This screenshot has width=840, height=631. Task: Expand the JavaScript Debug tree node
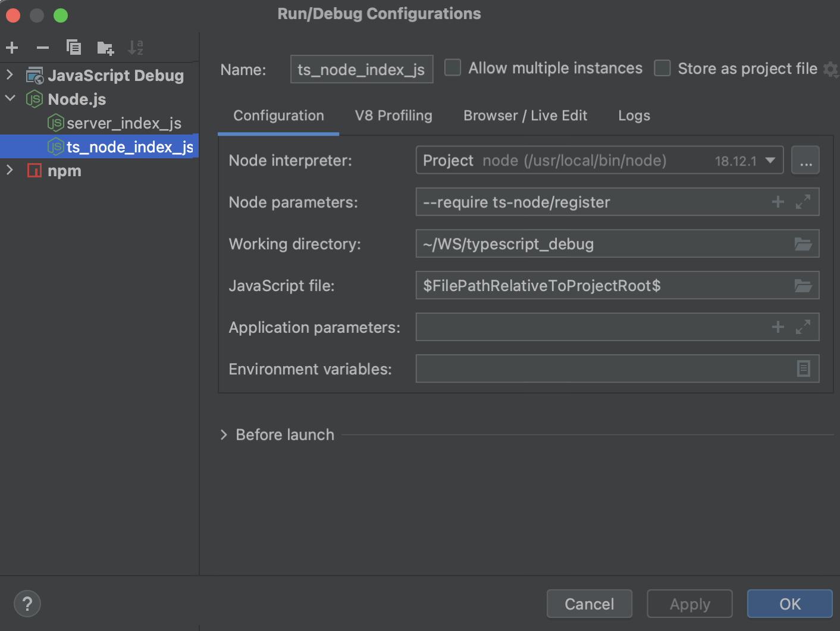10,75
